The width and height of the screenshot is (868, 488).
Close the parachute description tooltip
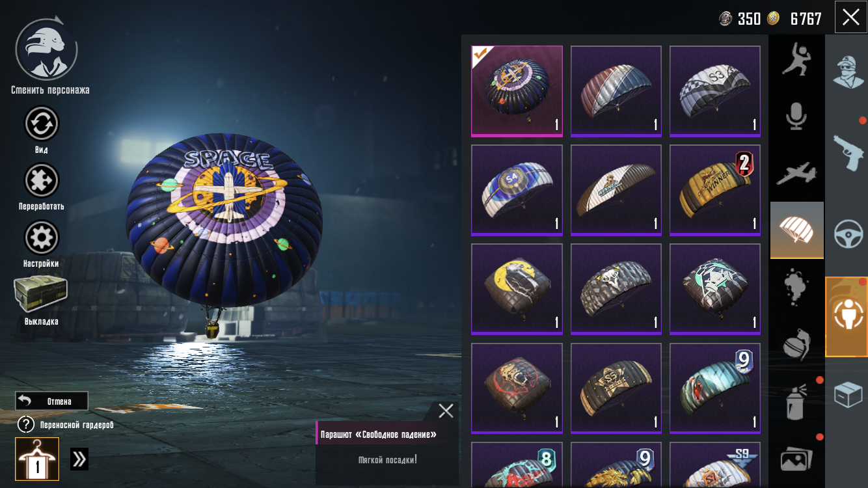tap(446, 411)
